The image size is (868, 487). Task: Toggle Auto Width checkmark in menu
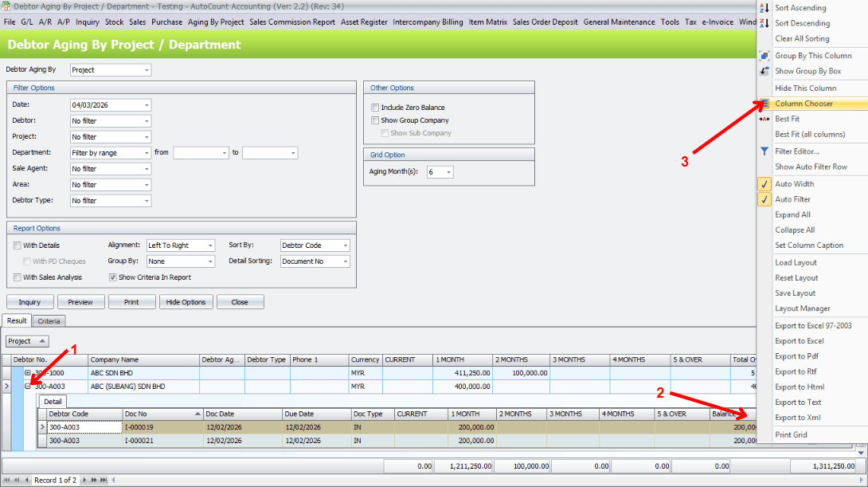pos(764,184)
